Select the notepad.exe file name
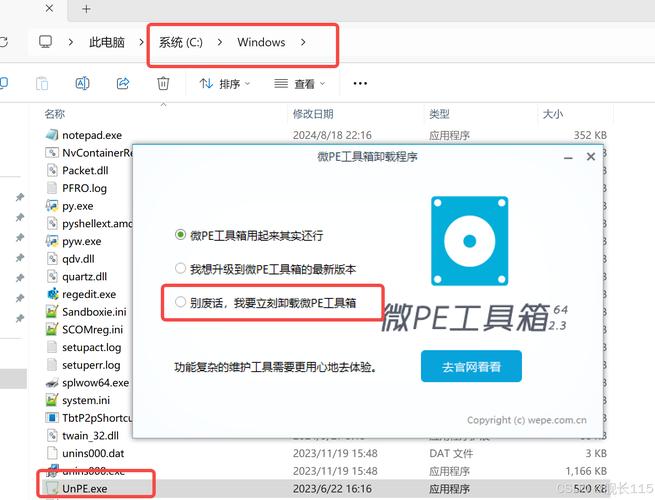Image resolution: width=655 pixels, height=500 pixels. coord(92,135)
